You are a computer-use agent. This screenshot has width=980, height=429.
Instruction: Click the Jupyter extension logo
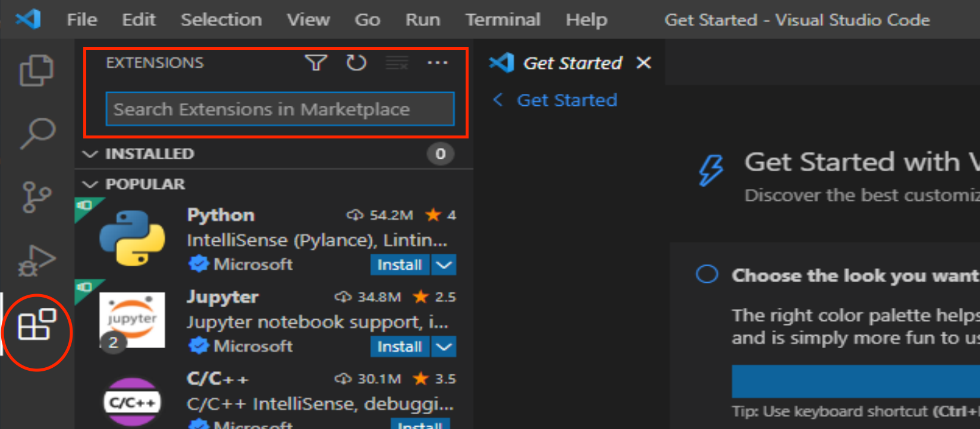click(x=132, y=320)
